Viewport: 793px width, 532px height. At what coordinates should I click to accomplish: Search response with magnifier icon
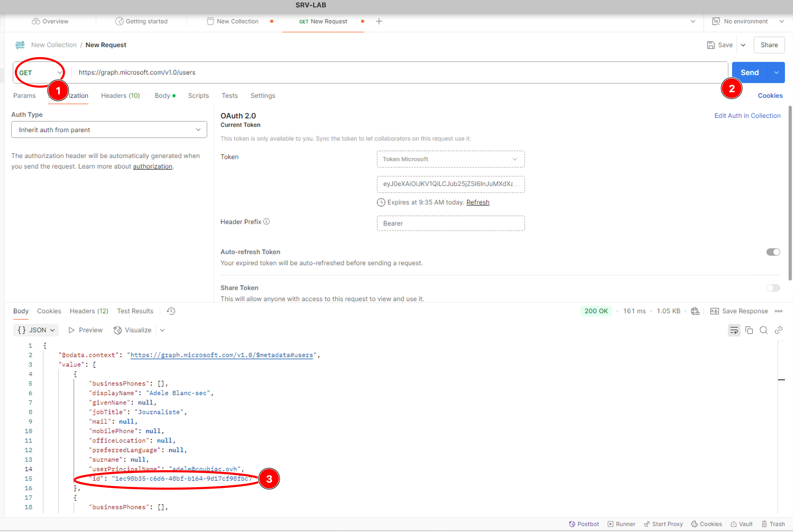pos(763,330)
